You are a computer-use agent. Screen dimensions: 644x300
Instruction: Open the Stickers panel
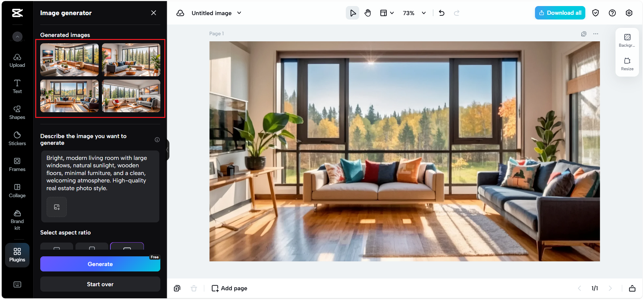(x=17, y=138)
